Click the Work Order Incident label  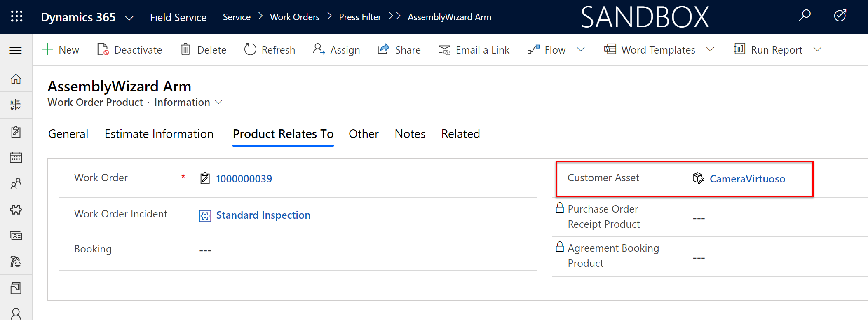click(121, 214)
